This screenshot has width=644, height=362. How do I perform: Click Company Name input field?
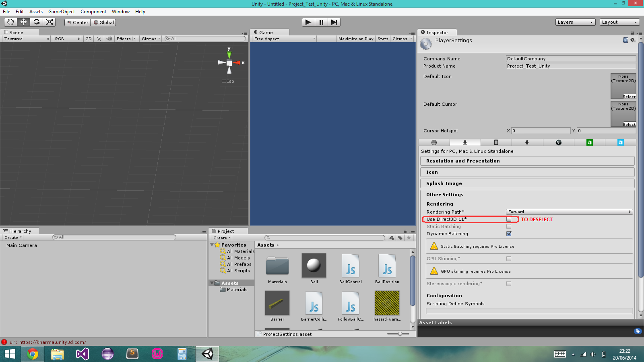[x=571, y=59]
